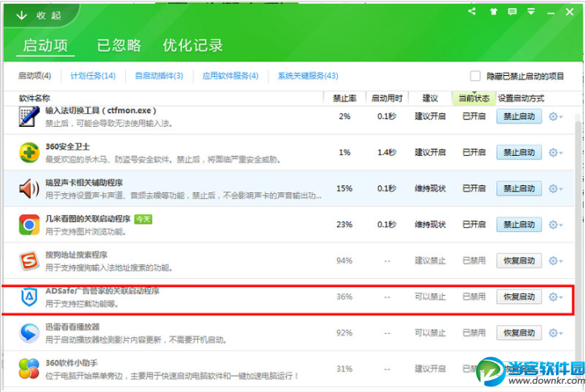Open gear dropdown for 搜狗地址搜索程序 row
Image resolution: width=586 pixels, height=392 pixels.
click(555, 260)
